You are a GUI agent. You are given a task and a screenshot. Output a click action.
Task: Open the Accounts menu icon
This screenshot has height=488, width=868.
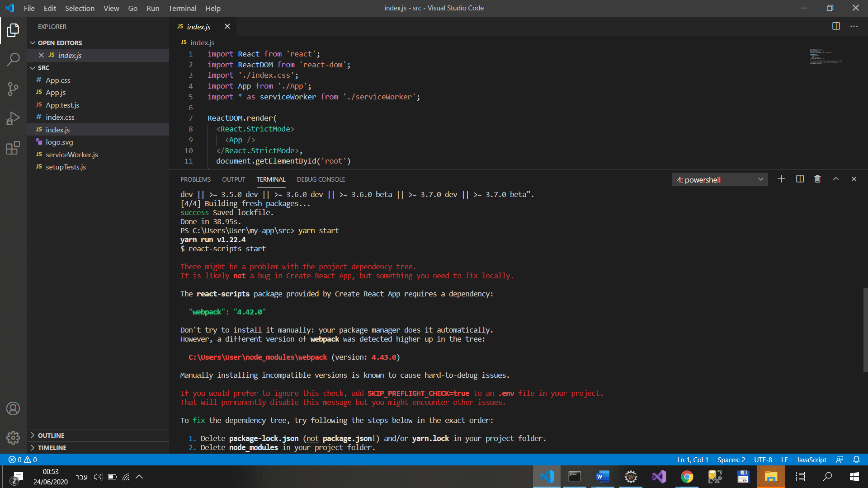tap(13, 408)
